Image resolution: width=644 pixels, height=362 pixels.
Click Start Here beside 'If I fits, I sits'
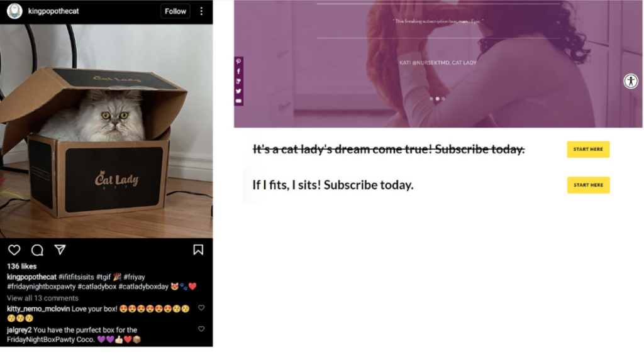click(x=588, y=185)
